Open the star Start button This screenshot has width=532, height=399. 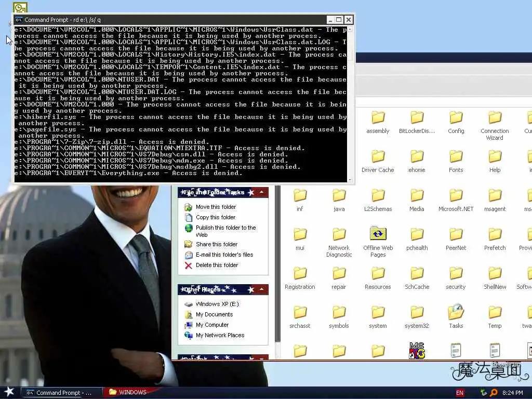9,392
